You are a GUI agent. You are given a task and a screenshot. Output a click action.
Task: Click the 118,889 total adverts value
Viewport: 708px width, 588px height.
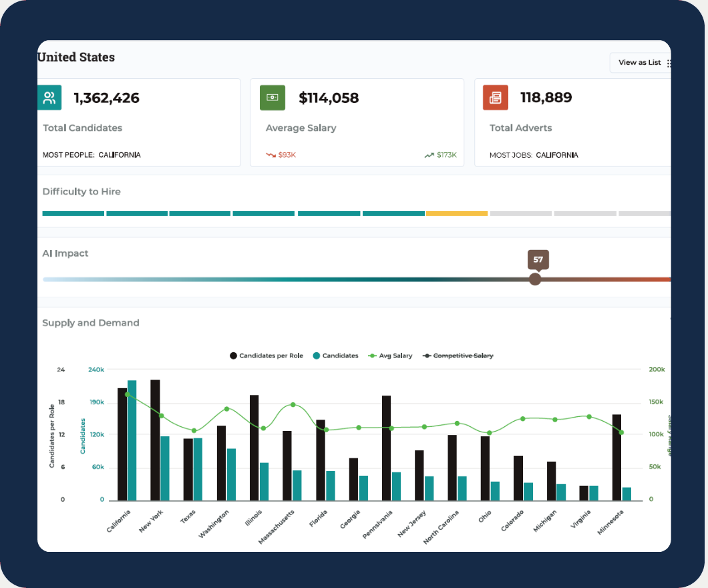pyautogui.click(x=546, y=98)
